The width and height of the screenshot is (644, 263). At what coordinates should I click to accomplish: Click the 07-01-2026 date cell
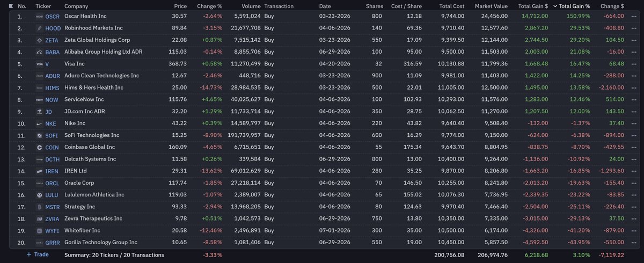[335, 231]
